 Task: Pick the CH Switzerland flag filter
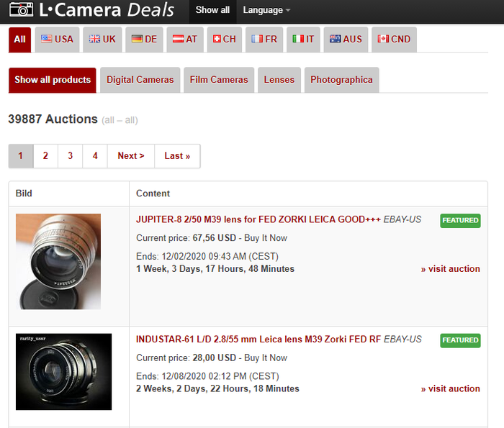tap(224, 40)
